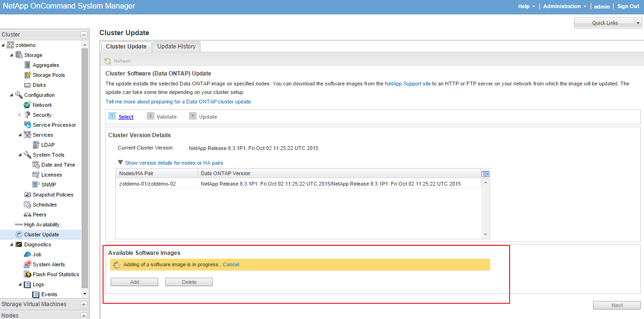This screenshot has width=644, height=319.
Task: Click the admin user label
Action: coord(602,7)
